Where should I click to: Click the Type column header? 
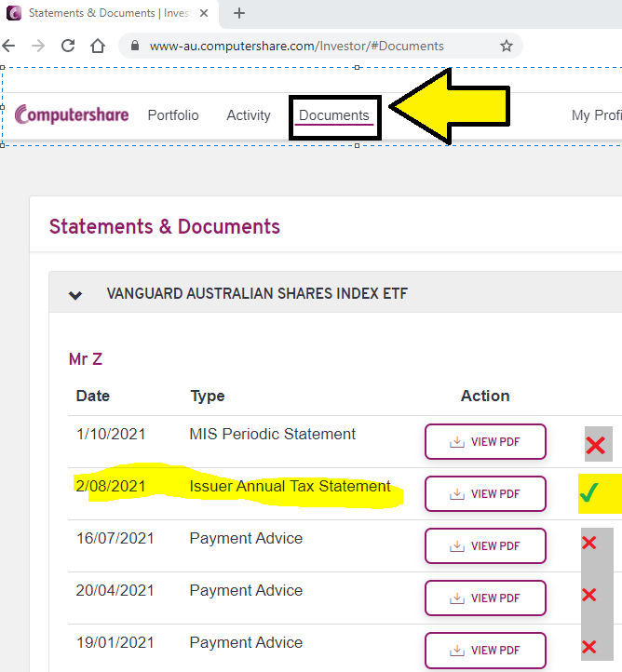208,396
